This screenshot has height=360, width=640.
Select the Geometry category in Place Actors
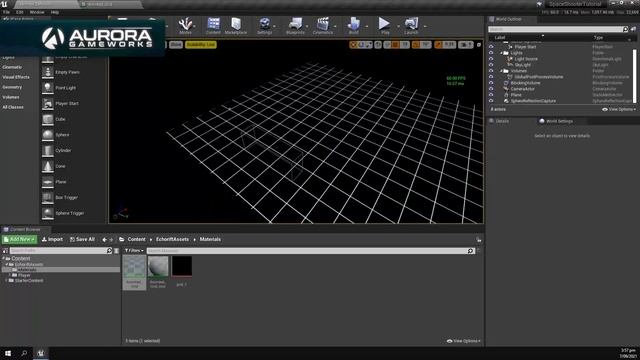(12, 87)
